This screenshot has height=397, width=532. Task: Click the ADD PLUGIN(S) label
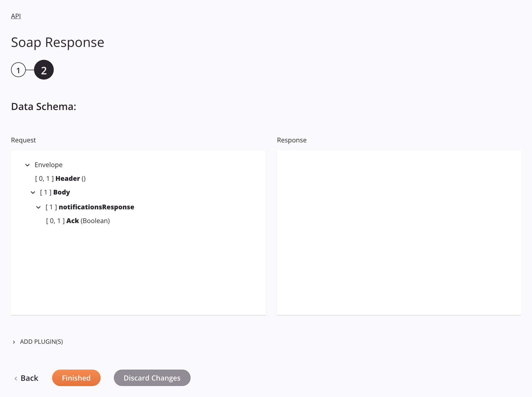41,342
